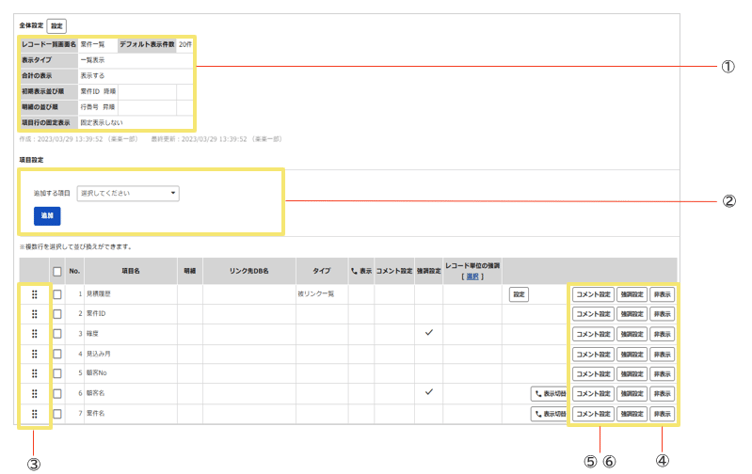Click the 案件ID item name cell

[131, 314]
